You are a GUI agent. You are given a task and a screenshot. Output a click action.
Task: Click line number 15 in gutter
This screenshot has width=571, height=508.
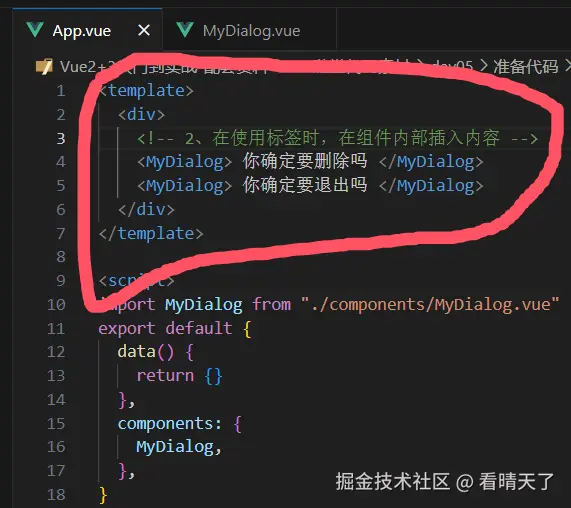56,424
